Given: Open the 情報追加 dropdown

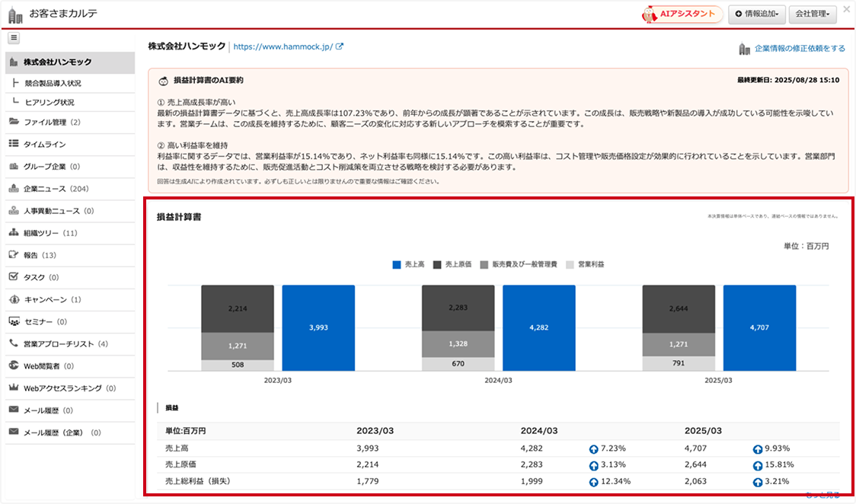Looking at the screenshot, I should pos(756,14).
